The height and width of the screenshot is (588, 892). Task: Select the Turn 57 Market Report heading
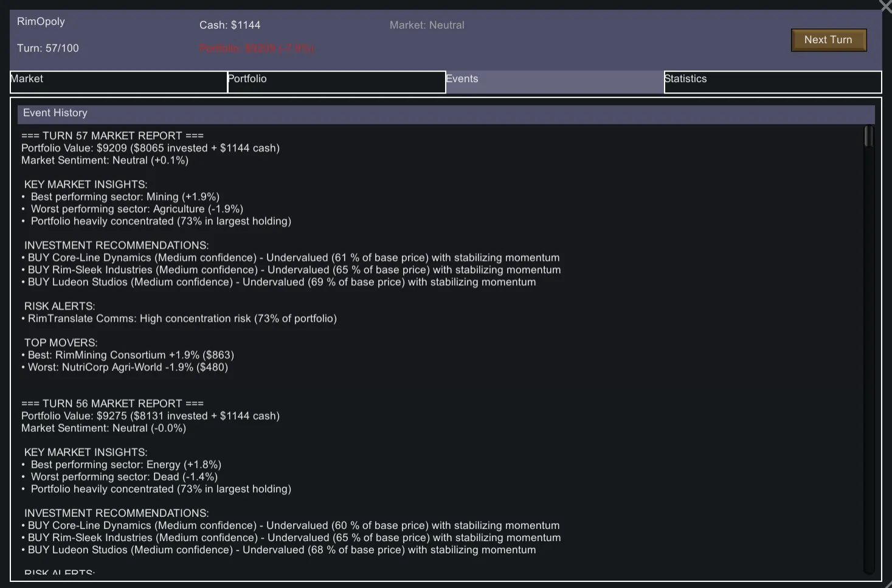pyautogui.click(x=112, y=136)
